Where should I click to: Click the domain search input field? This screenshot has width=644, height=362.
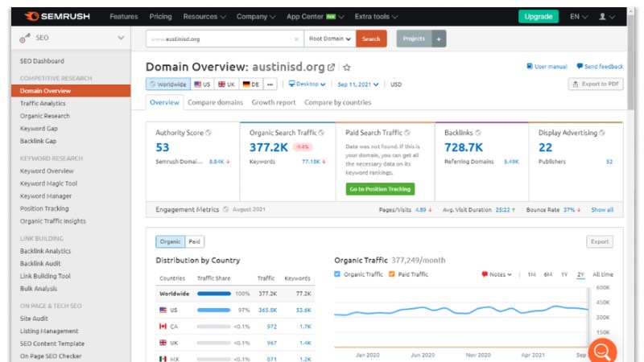225,39
